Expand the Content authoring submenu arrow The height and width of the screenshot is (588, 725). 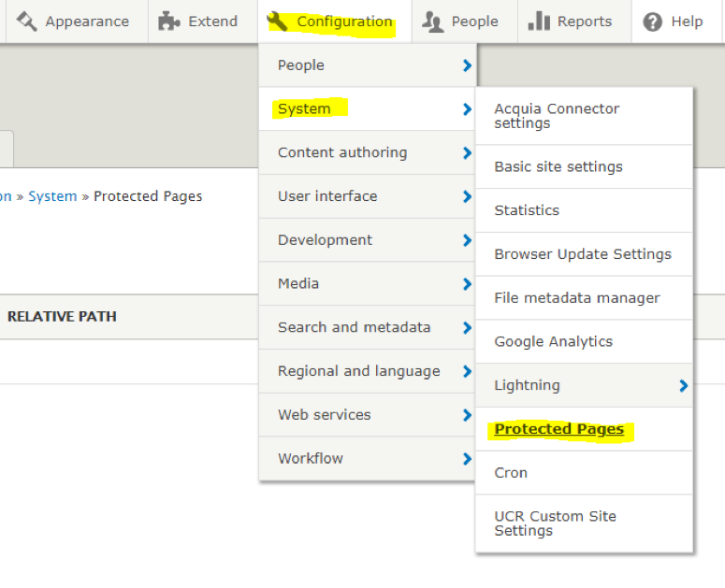click(x=467, y=153)
